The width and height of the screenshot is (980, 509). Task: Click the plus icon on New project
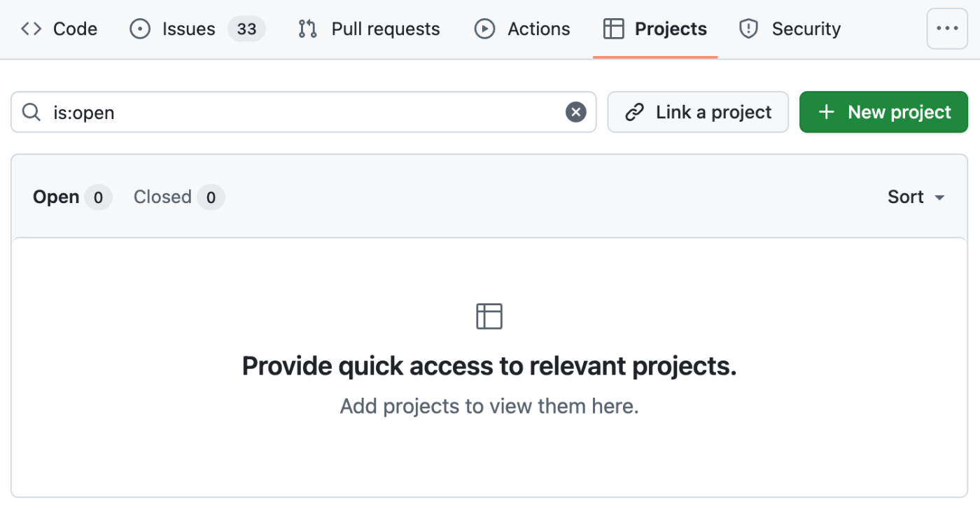click(826, 112)
